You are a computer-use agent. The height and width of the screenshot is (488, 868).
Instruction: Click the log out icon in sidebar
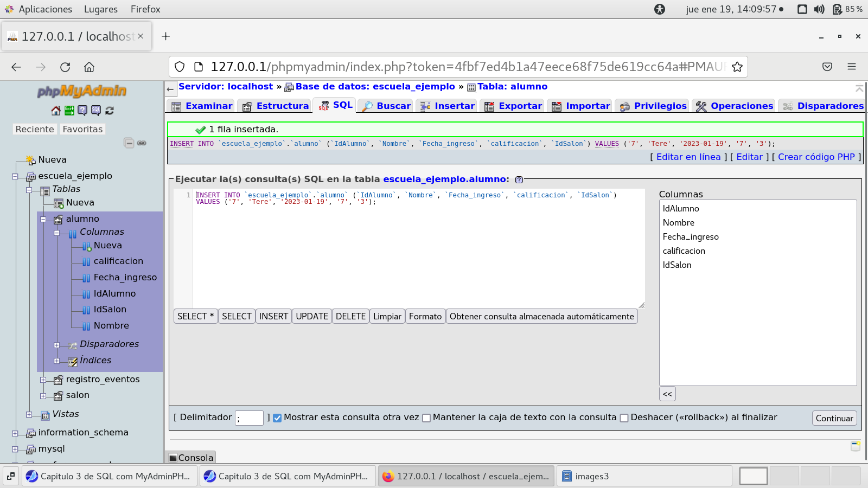click(x=69, y=111)
